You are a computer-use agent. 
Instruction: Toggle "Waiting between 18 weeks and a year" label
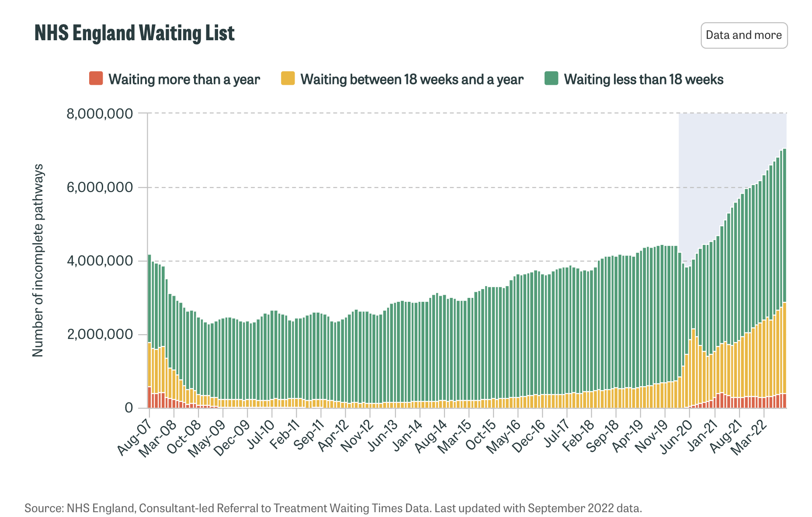[412, 79]
